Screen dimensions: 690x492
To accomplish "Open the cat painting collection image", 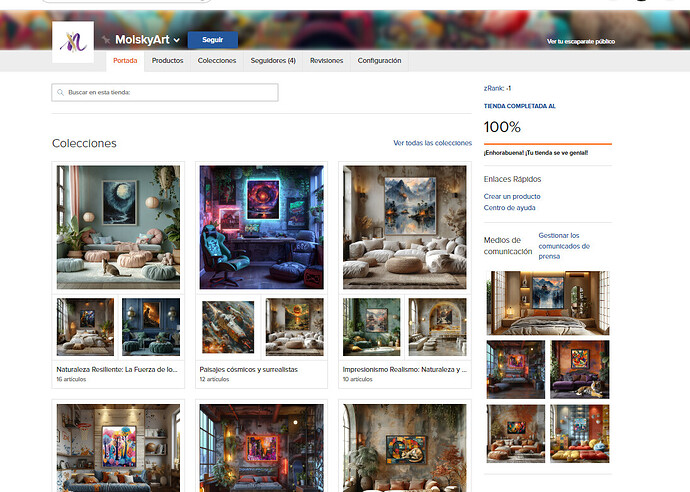I will 404,448.
